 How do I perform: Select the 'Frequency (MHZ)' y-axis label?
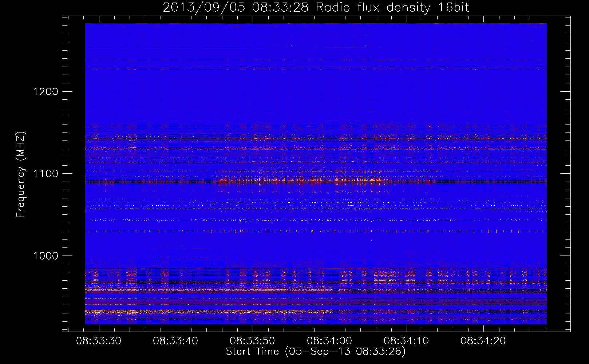tap(21, 175)
